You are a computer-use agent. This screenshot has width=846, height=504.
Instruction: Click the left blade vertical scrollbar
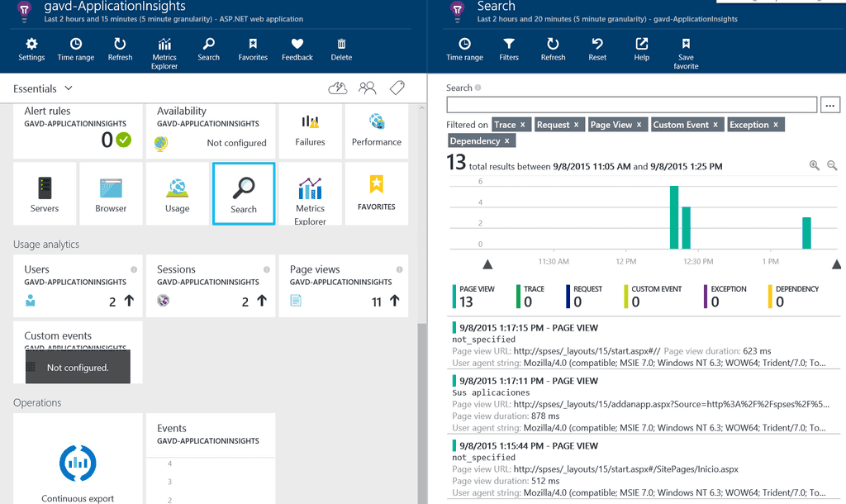click(x=422, y=414)
